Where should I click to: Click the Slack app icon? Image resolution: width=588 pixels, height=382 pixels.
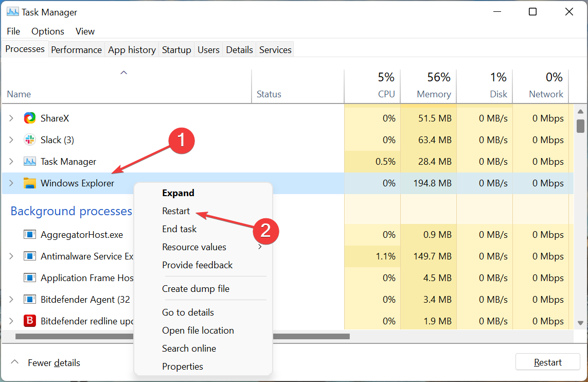tap(30, 140)
